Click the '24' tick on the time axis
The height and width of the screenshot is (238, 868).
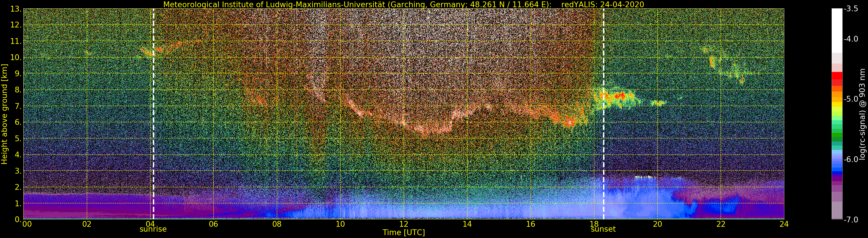click(784, 224)
